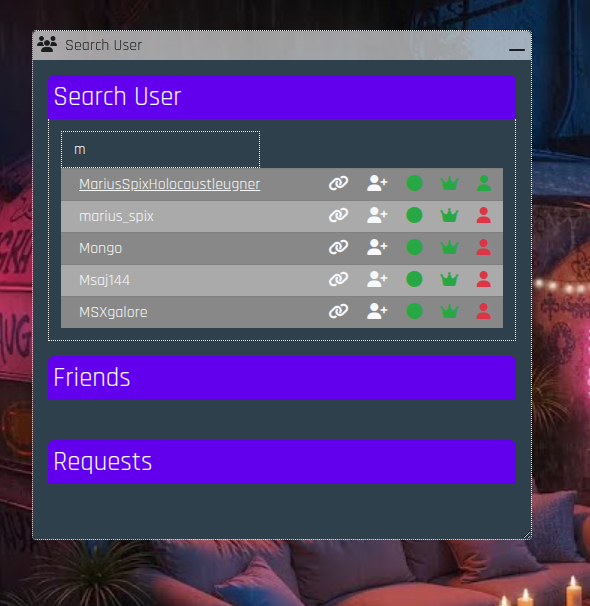Click the link icon for marius_spix
This screenshot has height=606, width=590.
point(338,215)
